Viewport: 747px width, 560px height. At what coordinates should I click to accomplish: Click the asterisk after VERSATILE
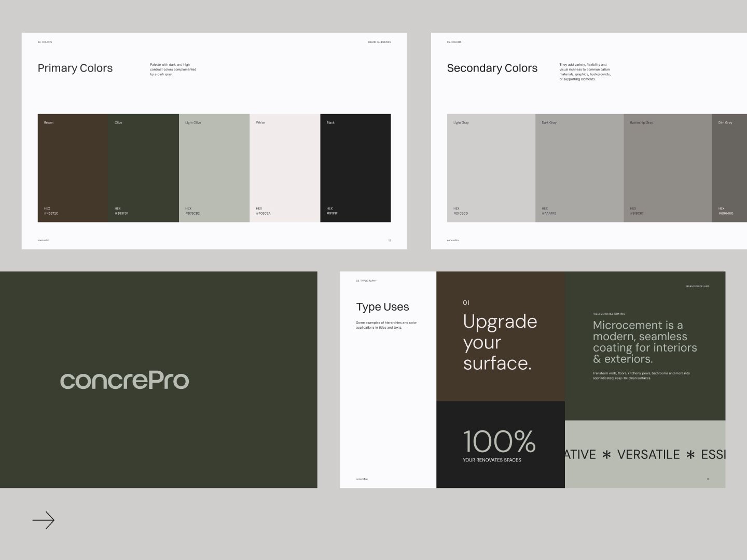[690, 455]
